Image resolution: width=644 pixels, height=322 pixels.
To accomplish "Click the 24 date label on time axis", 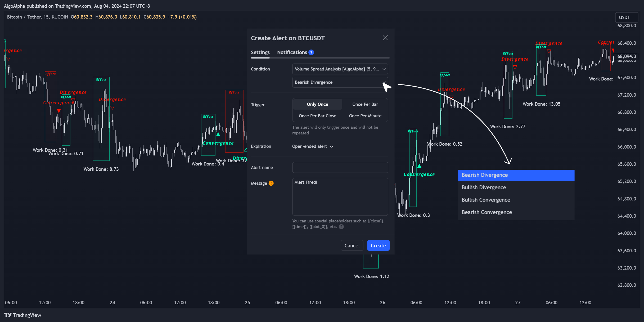I will coord(112,303).
